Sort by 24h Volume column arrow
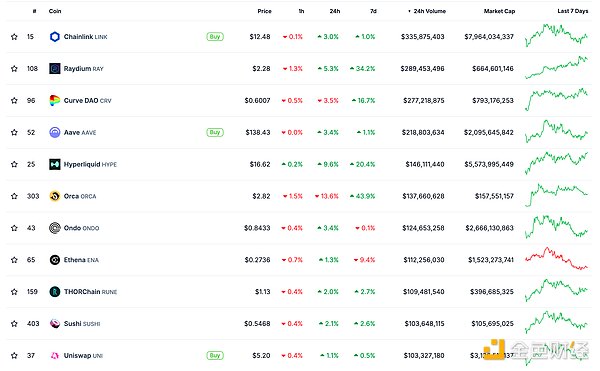The height and width of the screenshot is (371, 600). click(x=409, y=11)
